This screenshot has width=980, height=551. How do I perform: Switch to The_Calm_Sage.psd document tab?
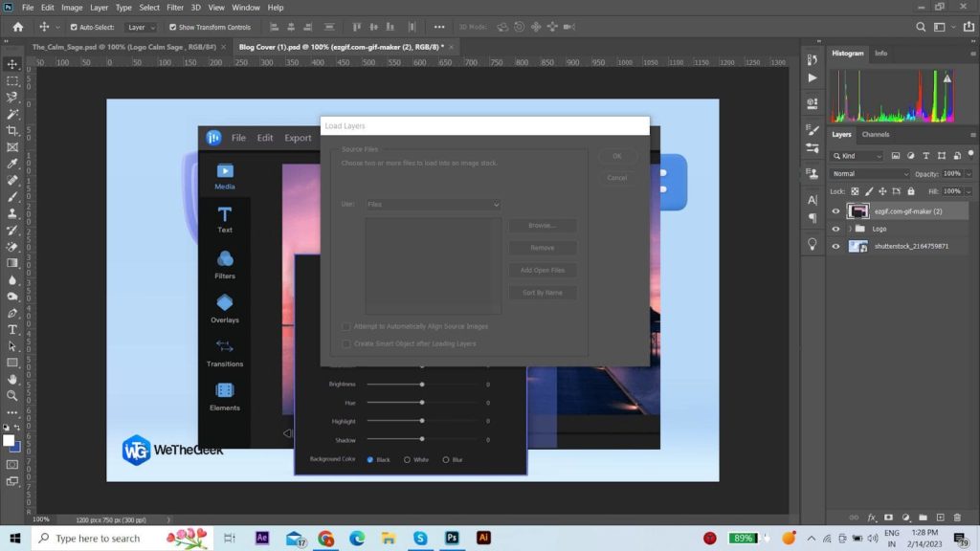click(x=124, y=47)
